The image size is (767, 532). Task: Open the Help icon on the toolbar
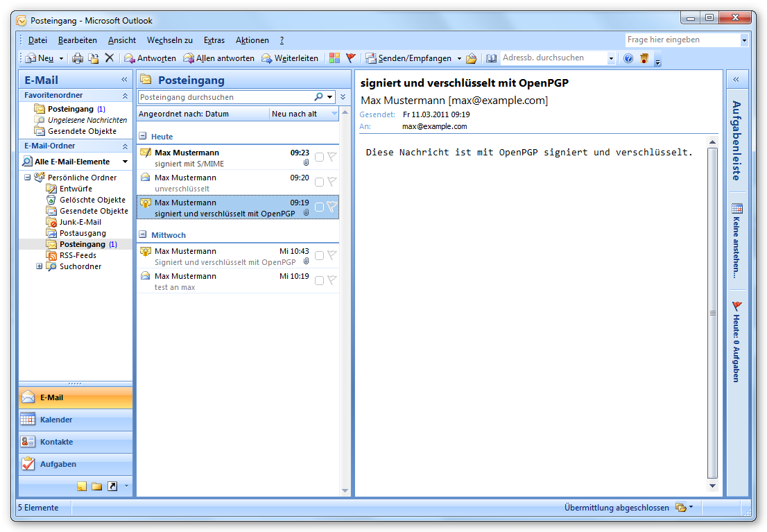pos(628,58)
